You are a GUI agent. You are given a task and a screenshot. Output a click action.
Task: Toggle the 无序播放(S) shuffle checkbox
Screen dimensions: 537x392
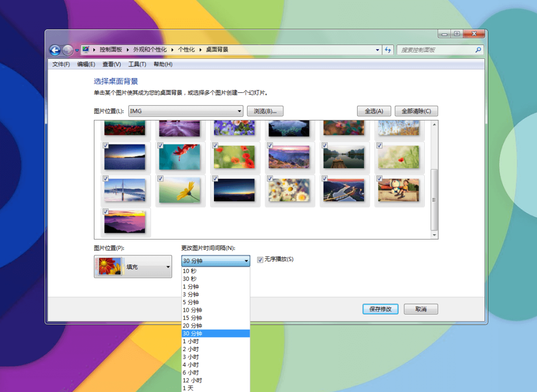[x=260, y=260]
